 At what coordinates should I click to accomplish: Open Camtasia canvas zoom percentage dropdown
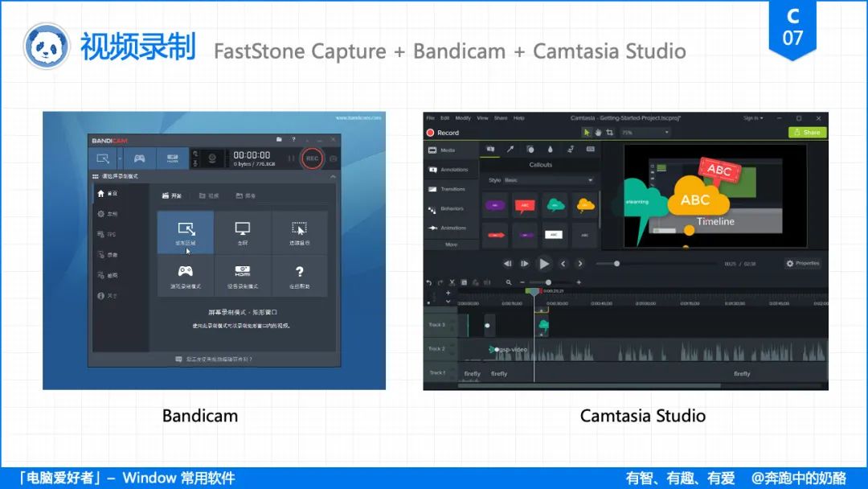coord(645,133)
